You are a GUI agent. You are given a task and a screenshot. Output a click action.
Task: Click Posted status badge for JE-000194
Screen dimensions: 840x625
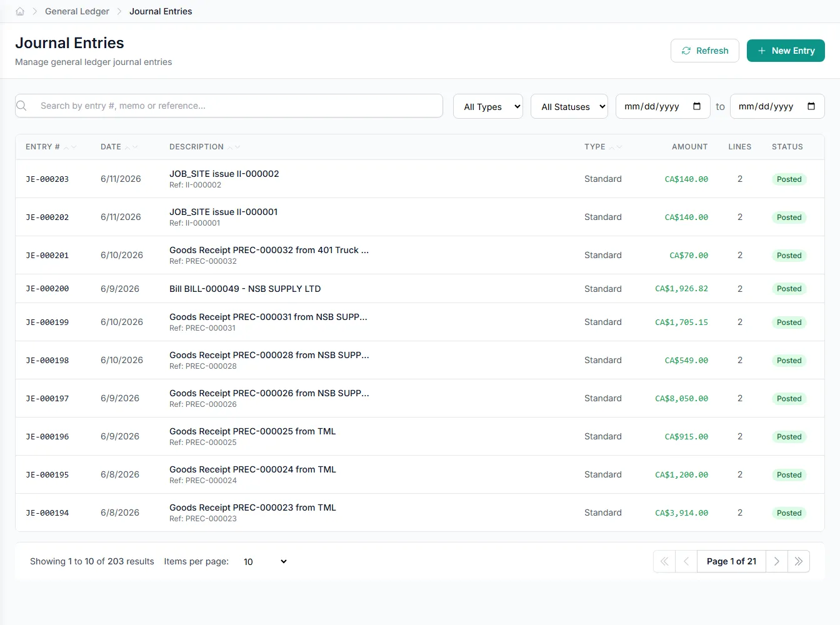(789, 513)
